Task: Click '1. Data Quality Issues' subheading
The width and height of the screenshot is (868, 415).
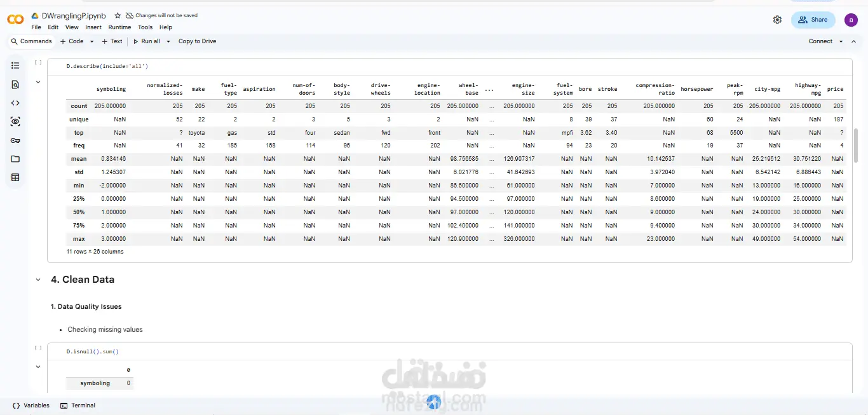Action: click(x=86, y=306)
